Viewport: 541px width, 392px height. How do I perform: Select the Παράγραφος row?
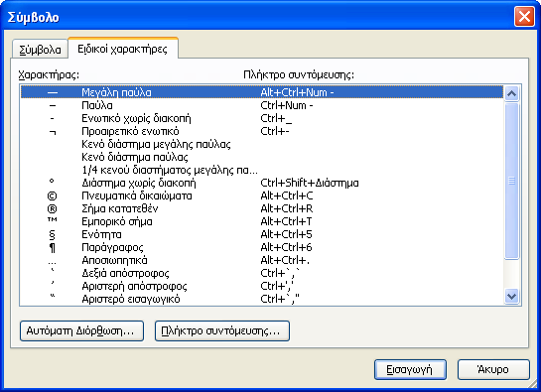[262, 247]
